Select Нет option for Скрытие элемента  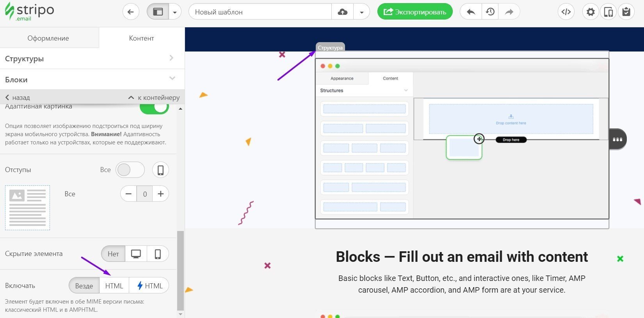[113, 254]
